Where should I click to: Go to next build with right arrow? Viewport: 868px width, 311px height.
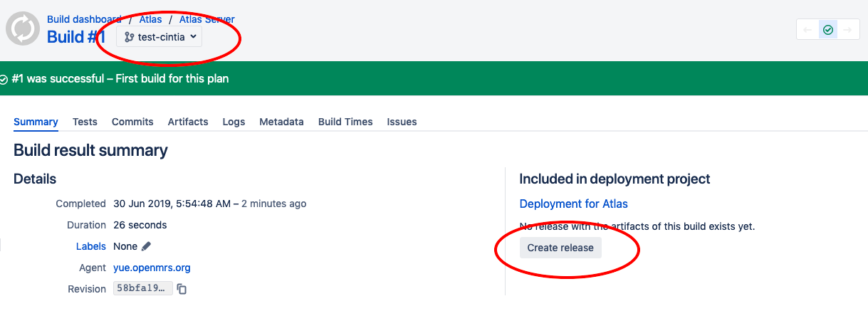click(847, 30)
